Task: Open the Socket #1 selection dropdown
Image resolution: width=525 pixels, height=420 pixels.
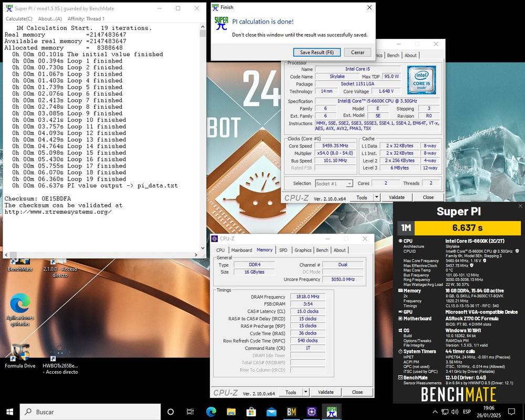Action: click(334, 184)
